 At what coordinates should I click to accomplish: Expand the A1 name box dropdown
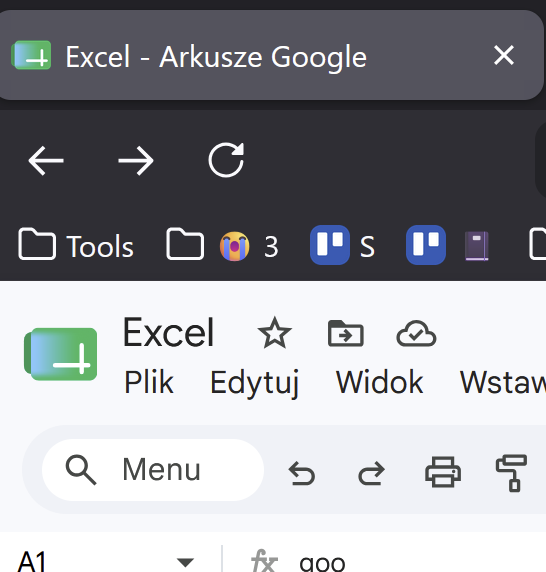185,562
